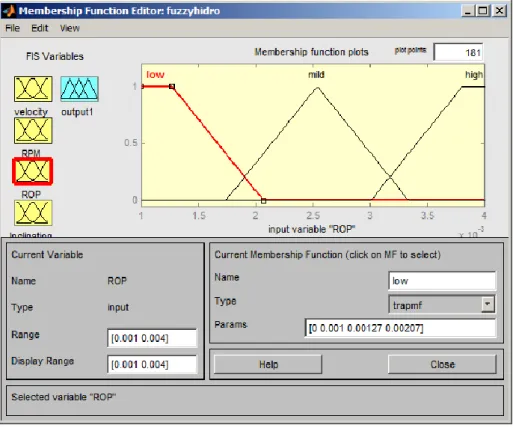The width and height of the screenshot is (513, 428).
Task: Click the MATLAB logo in title bar
Action: tap(8, 11)
